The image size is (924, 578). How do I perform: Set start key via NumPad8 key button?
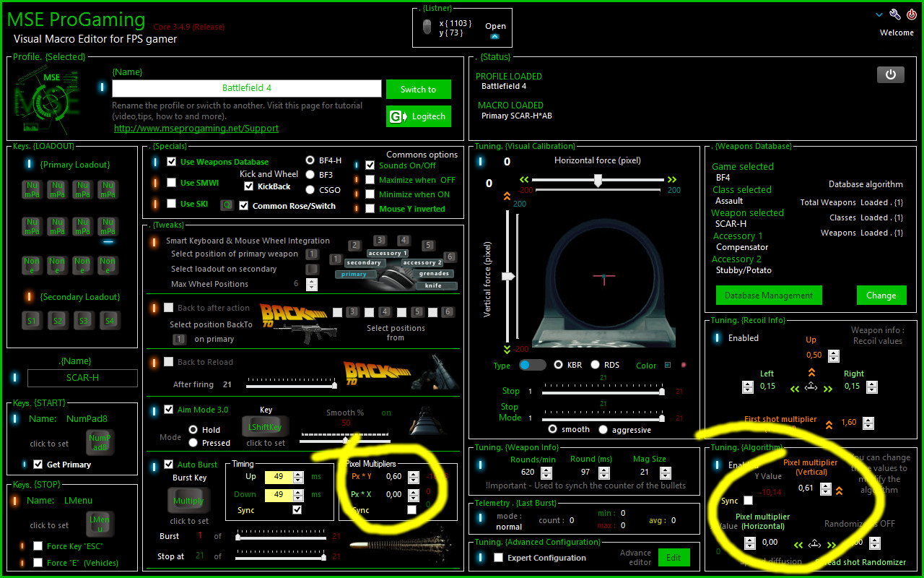[x=100, y=442]
